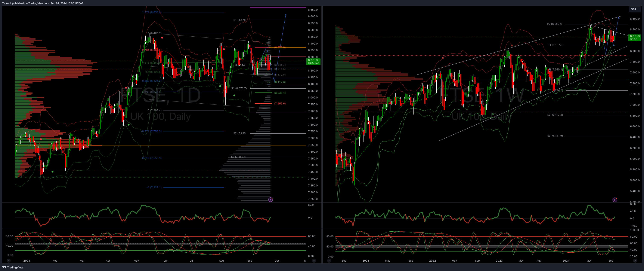This screenshot has height=271, width=644.
Task: Click the 8,278.3 3d 5h price label on weekly chart
Action: (x=635, y=37)
